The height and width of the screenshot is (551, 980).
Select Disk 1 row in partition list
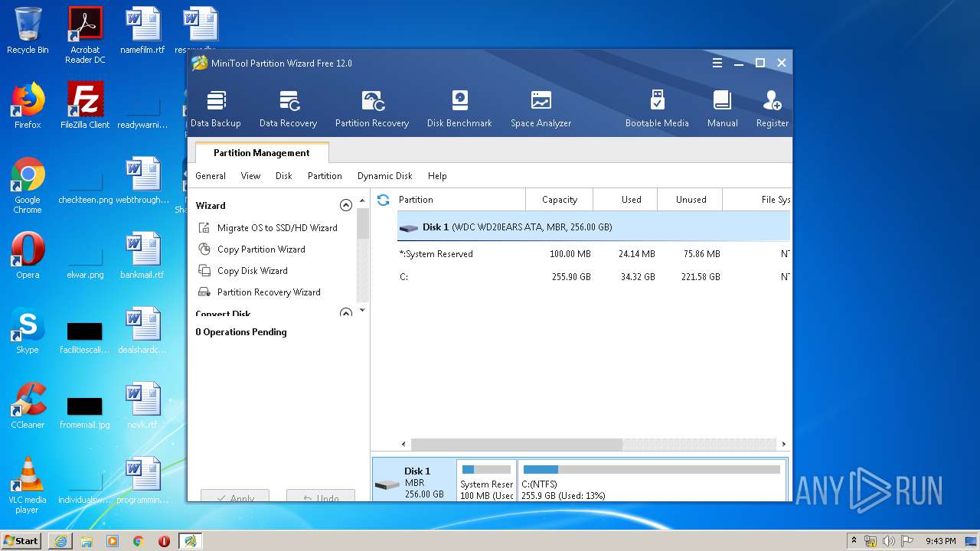(593, 227)
